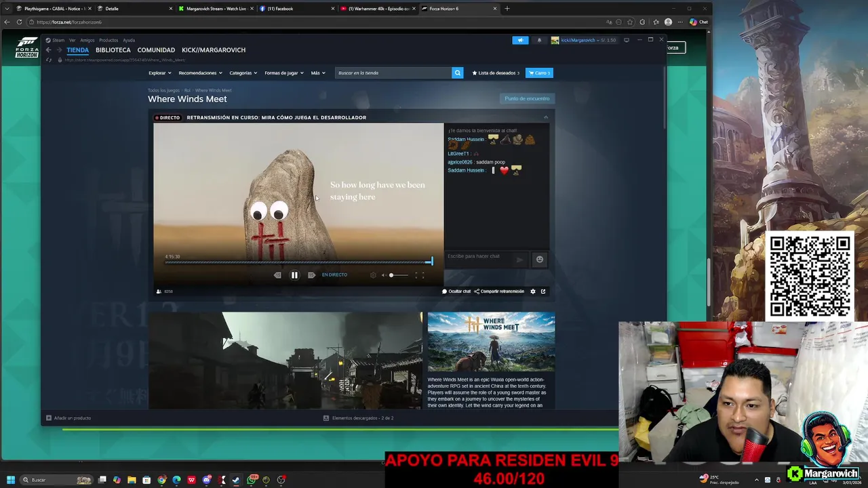Viewport: 868px width, 488px height.
Task: Open the Ver menu in Steam
Action: pyautogui.click(x=73, y=40)
